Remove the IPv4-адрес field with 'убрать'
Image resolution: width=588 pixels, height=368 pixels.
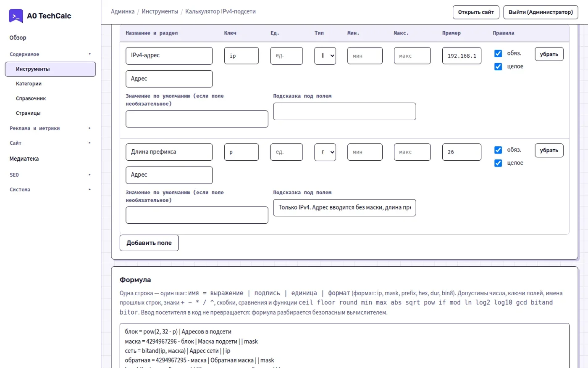click(549, 54)
